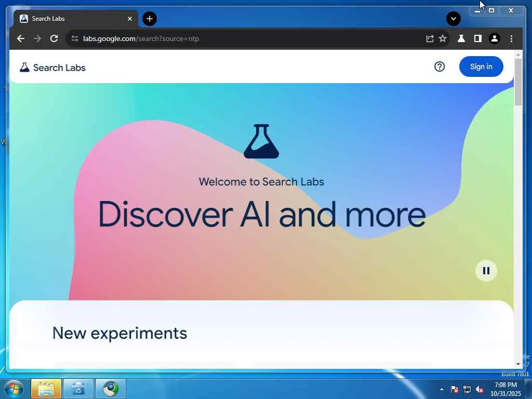Screen dimensions: 532x399
Task: Open site information icon in address bar
Action: tap(75, 38)
